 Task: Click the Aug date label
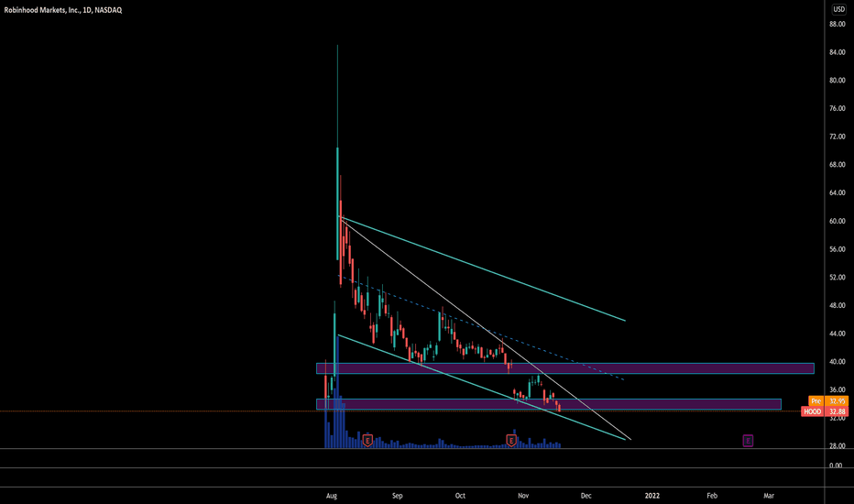tap(332, 496)
